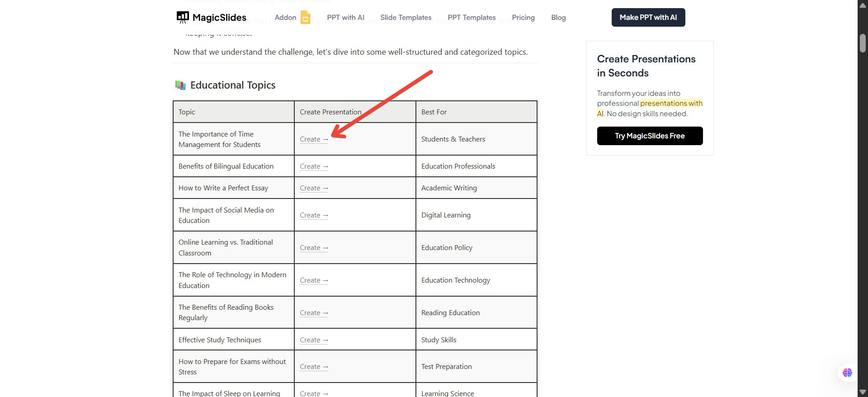Click the Google Slides Addon icon
Viewport: 868px width, 397px height.
point(306,18)
